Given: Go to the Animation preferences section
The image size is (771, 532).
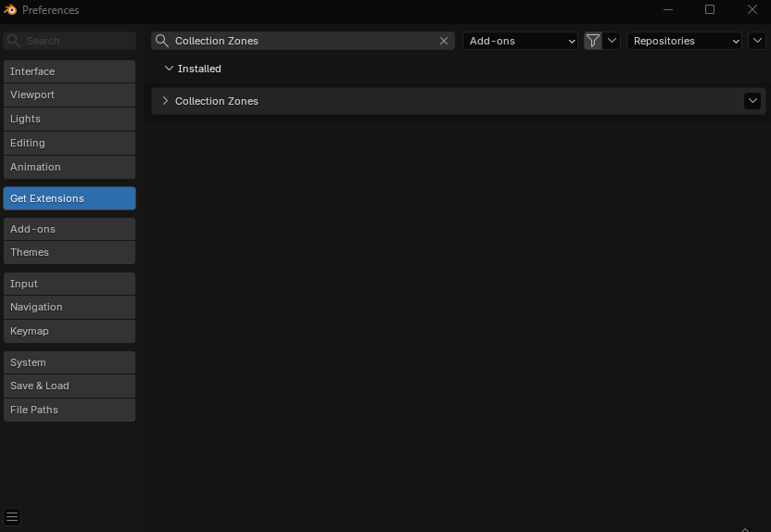Looking at the screenshot, I should [x=70, y=167].
